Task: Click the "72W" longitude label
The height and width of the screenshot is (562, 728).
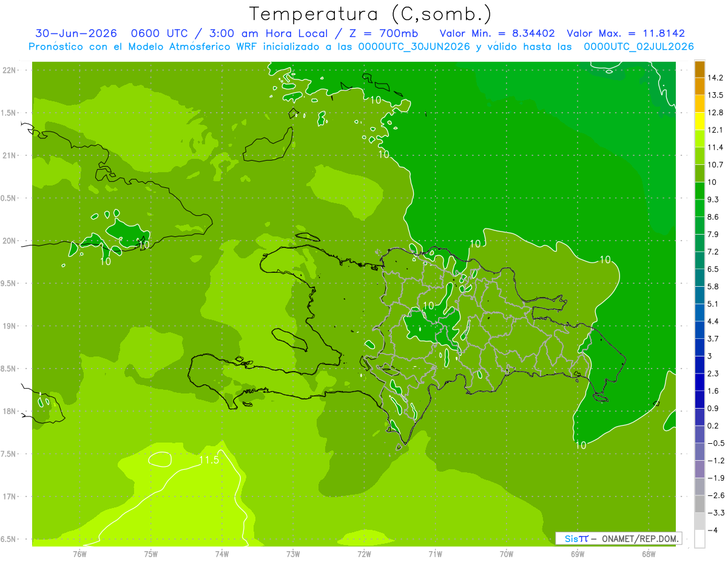Action: (364, 554)
